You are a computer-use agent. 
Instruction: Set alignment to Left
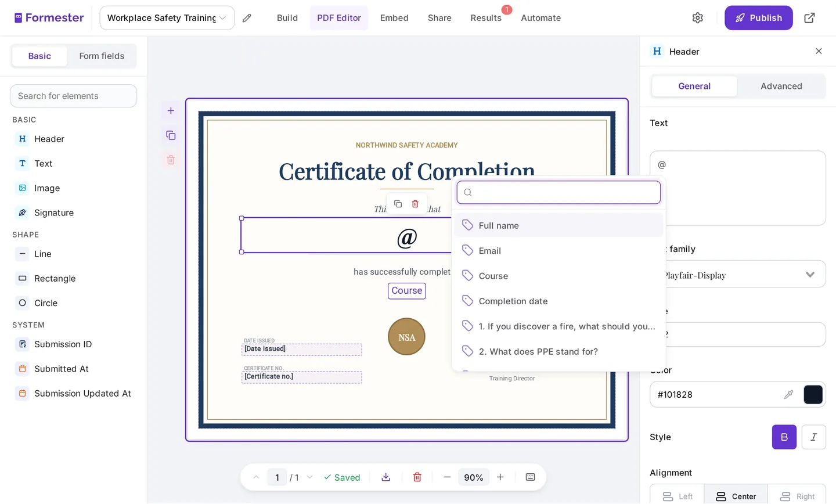coord(677,496)
